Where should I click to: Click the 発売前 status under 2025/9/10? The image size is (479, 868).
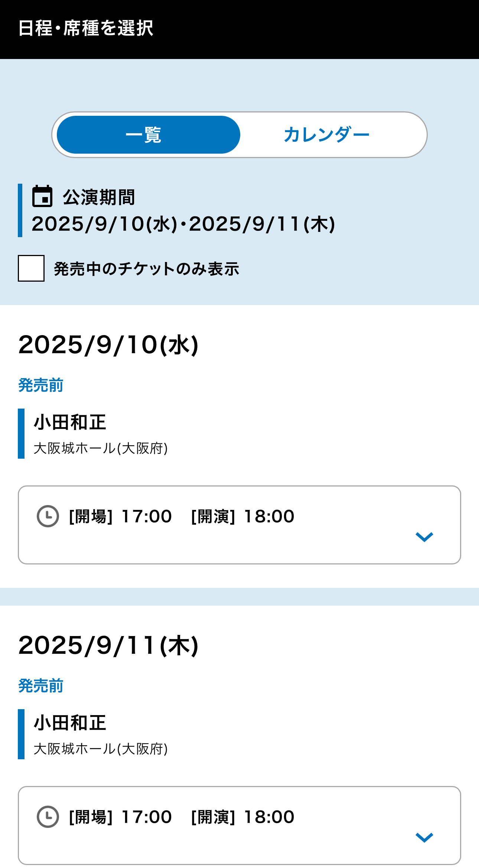41,385
